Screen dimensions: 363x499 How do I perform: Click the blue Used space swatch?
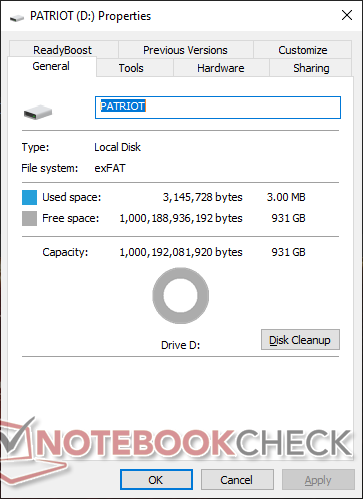(29, 197)
